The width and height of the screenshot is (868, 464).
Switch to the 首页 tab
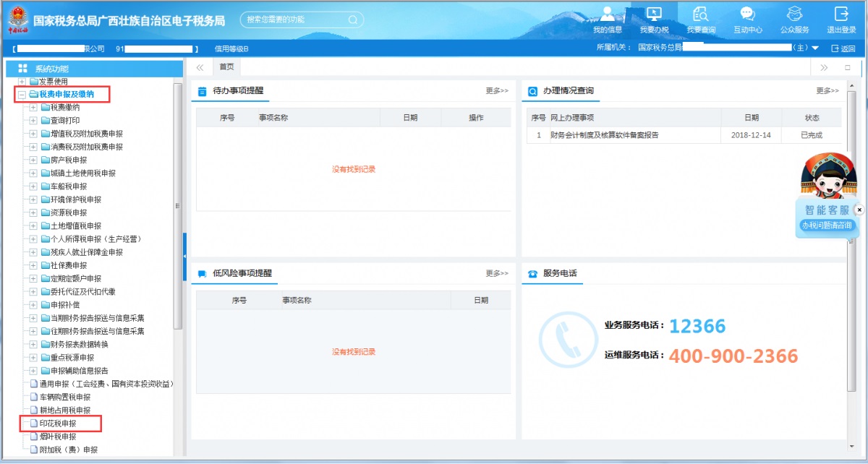(x=227, y=67)
